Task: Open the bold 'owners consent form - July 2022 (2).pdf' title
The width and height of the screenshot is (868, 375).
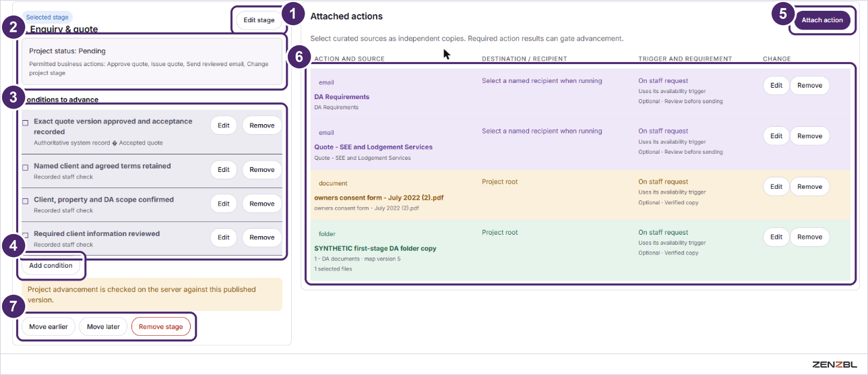Action: click(379, 198)
